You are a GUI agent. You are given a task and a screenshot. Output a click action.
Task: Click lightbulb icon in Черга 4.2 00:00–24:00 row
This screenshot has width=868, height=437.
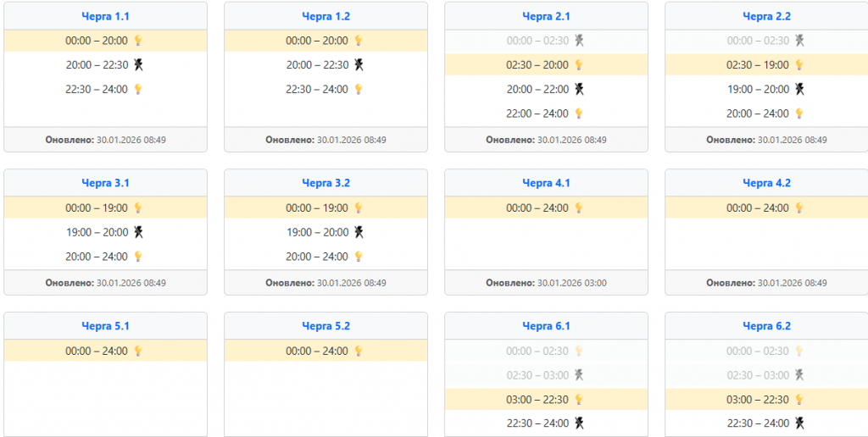tap(799, 207)
